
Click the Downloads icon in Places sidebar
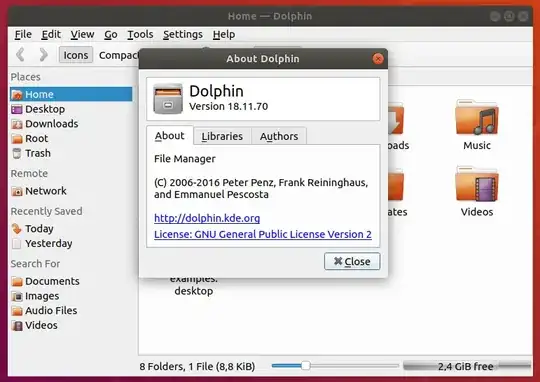click(17, 124)
